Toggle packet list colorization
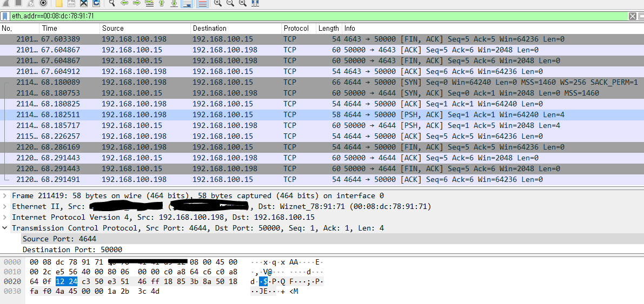644x304 pixels. tap(202, 3)
